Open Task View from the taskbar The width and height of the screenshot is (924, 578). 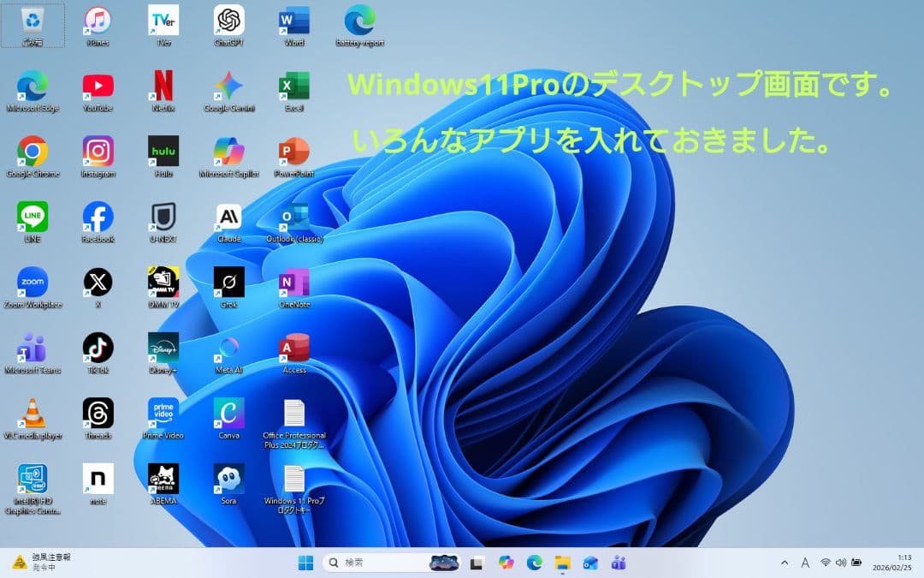point(477,563)
